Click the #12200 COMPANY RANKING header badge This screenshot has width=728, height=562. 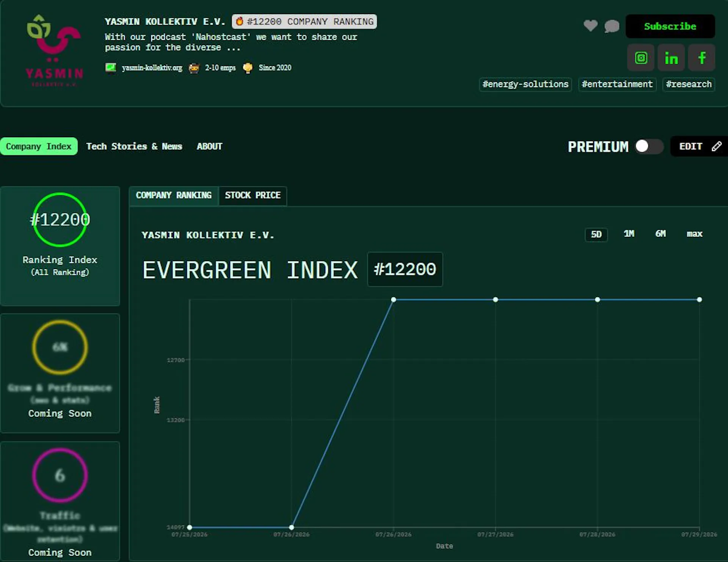pyautogui.click(x=304, y=22)
